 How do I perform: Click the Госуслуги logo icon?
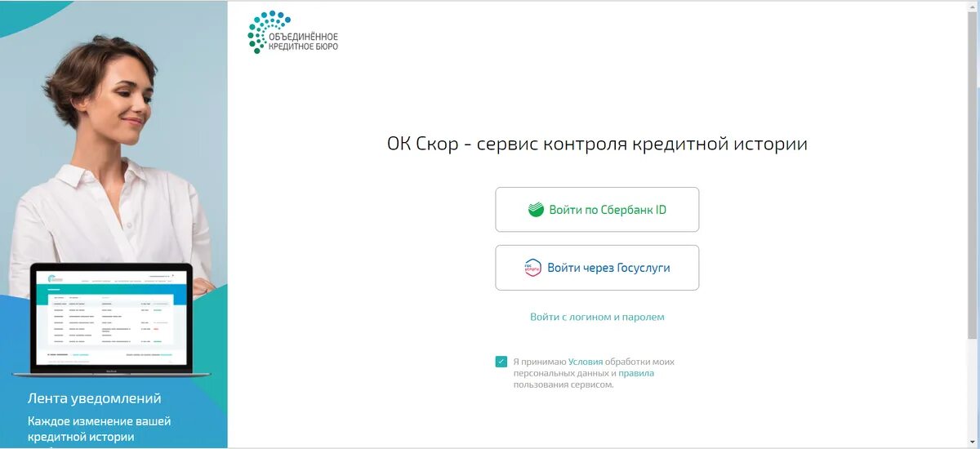point(532,268)
